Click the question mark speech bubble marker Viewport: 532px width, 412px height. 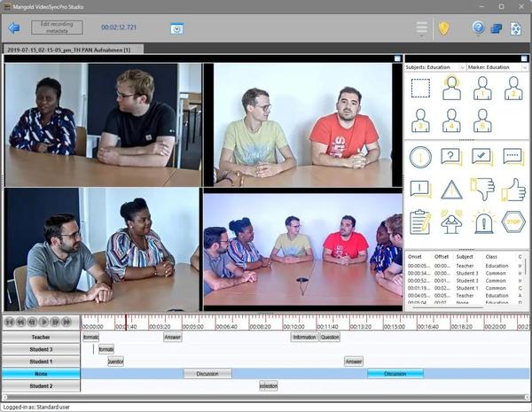pyautogui.click(x=451, y=157)
